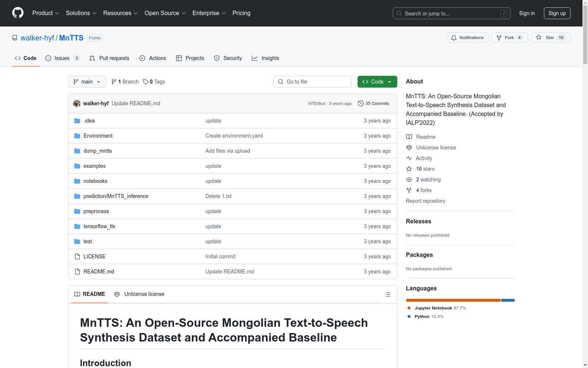Click the Readme book icon in About
The width and height of the screenshot is (588, 368).
pyautogui.click(x=409, y=137)
